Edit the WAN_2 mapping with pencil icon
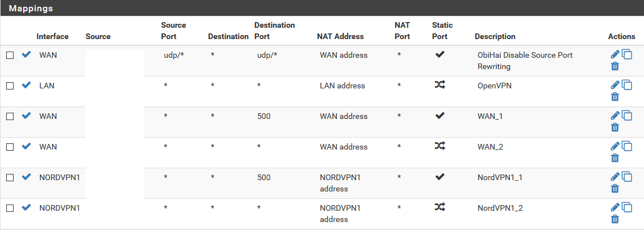This screenshot has height=230, width=644. (x=615, y=146)
